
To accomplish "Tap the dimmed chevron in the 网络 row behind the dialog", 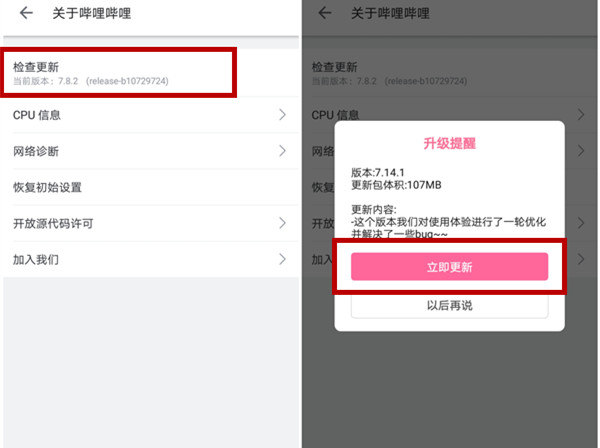I will (581, 151).
